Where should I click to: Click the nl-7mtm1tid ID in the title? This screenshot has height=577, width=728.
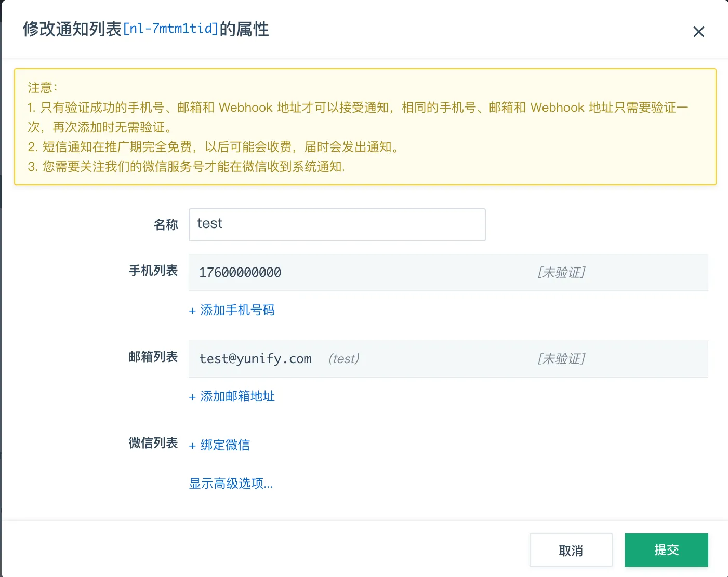[x=170, y=29]
